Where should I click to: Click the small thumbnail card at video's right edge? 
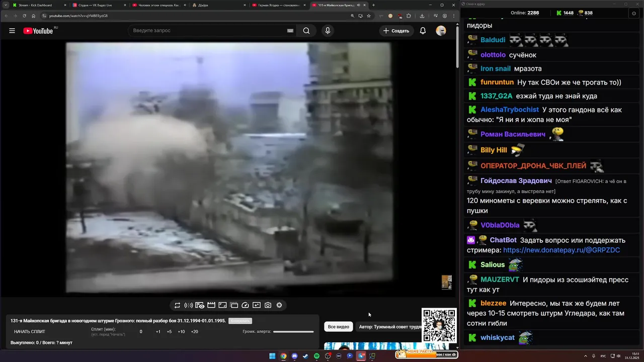[x=447, y=282]
